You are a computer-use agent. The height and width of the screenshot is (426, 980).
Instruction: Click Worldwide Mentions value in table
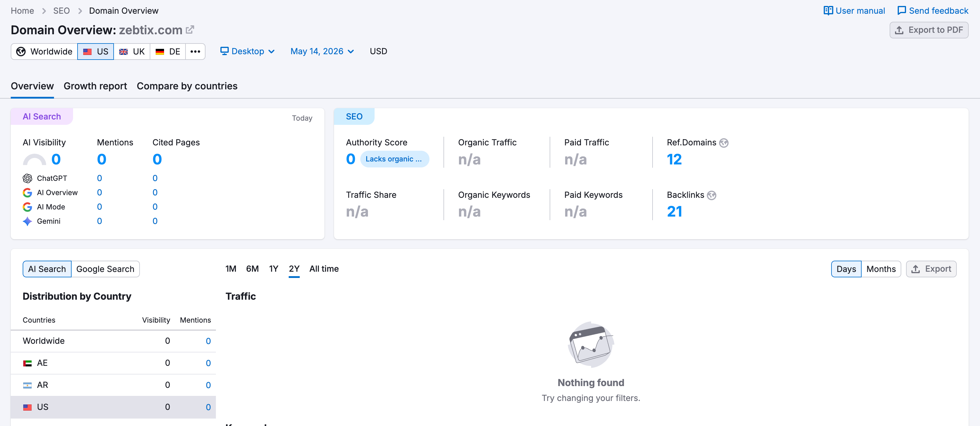[x=208, y=341]
